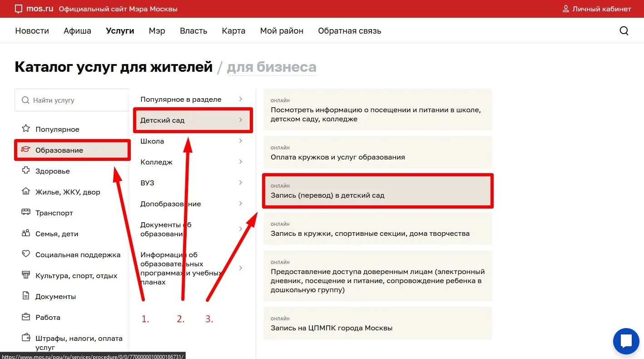Expand the Популярное в разделе chevron

[241, 99]
